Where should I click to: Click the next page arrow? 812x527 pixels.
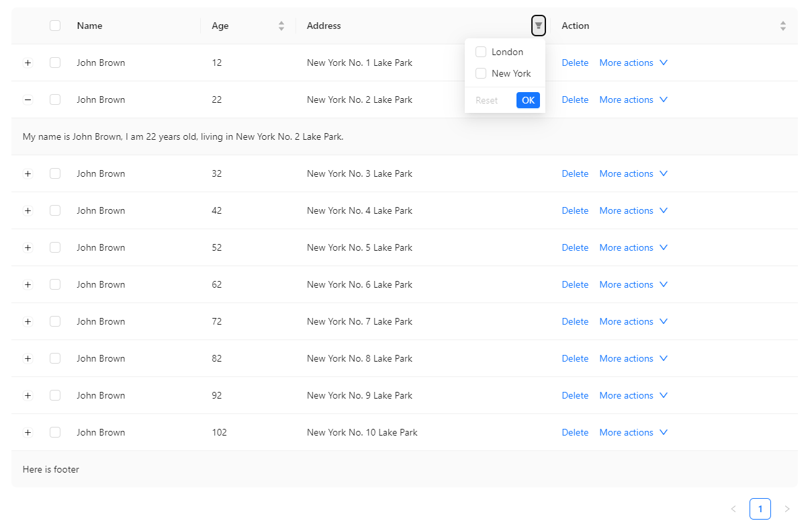(787, 509)
